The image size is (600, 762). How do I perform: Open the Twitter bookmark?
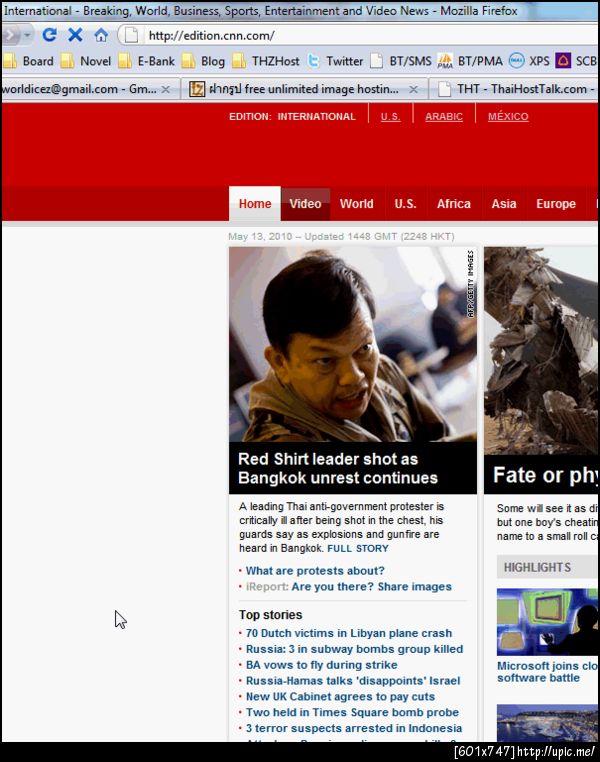click(x=336, y=61)
